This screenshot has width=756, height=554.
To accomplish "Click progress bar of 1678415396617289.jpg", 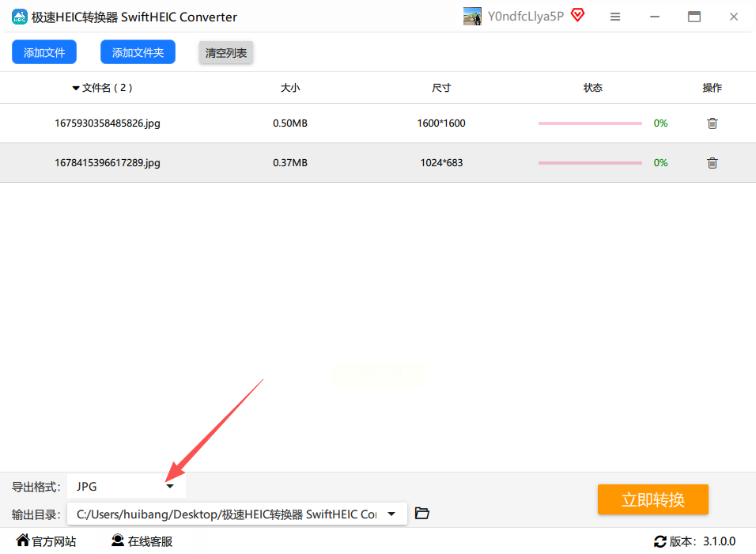I will 590,163.
